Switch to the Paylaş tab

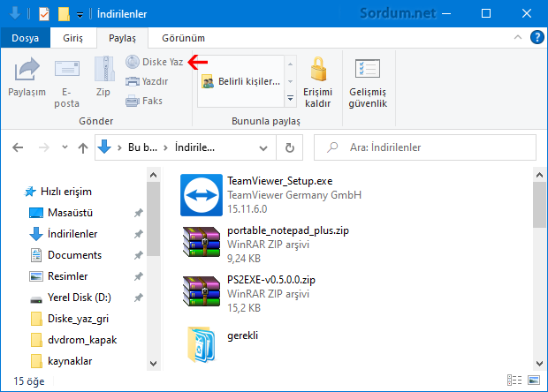122,38
